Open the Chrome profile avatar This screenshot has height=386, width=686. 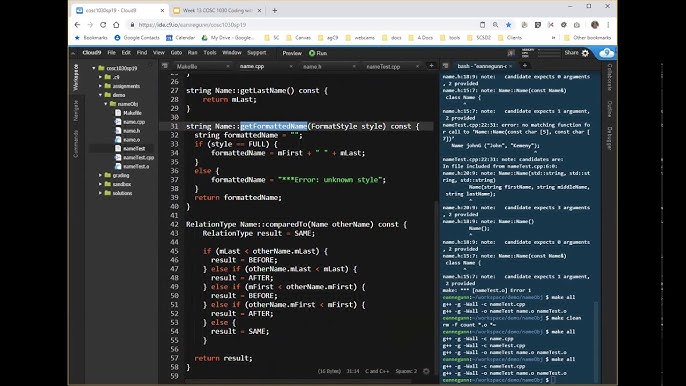pos(595,25)
